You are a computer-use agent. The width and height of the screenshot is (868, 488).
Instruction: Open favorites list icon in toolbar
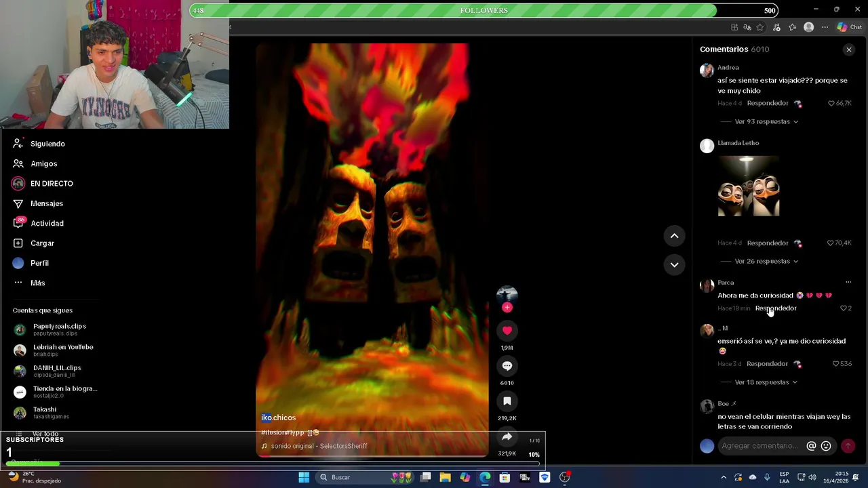pyautogui.click(x=792, y=27)
